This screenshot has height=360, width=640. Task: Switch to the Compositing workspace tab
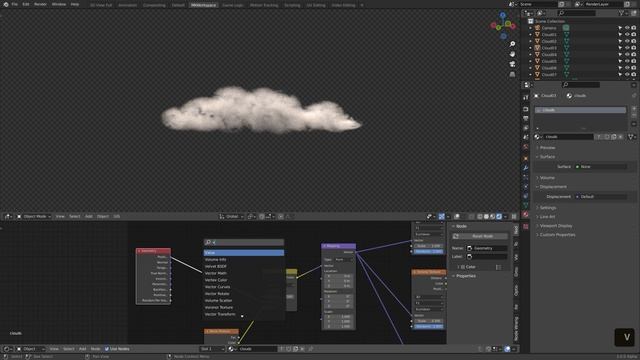tap(154, 5)
